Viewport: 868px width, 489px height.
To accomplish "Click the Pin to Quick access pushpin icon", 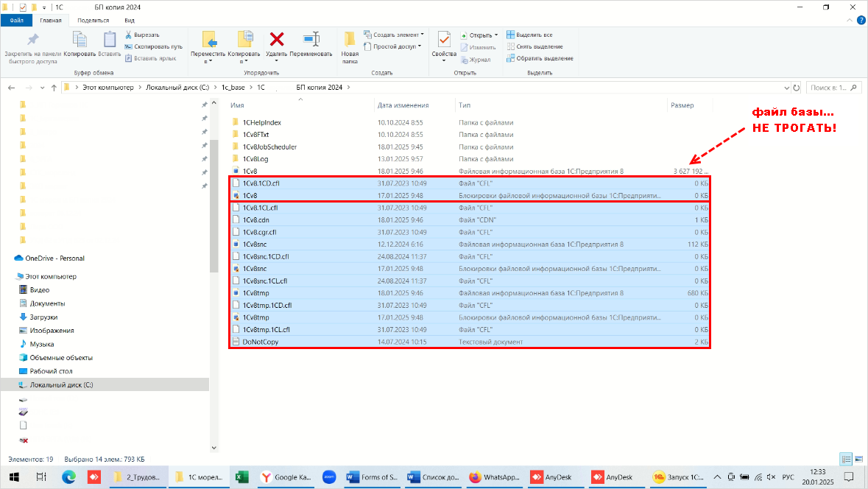I will click(x=32, y=40).
